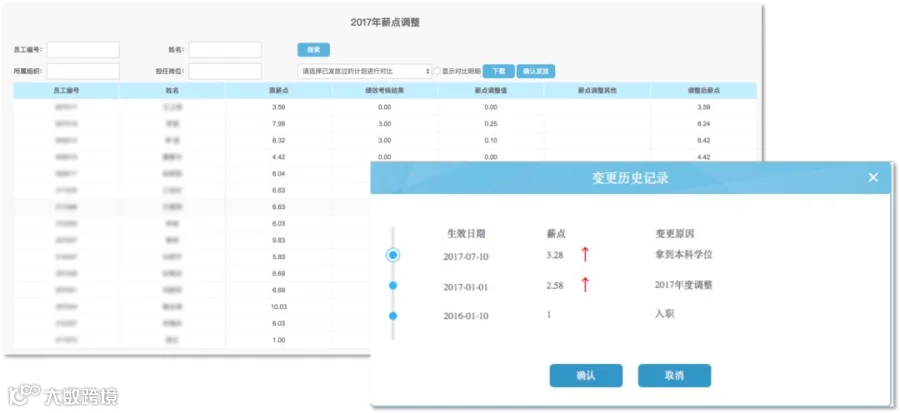Click the red arrow beside 3.28
This screenshot has height=413, width=900.
pyautogui.click(x=585, y=254)
